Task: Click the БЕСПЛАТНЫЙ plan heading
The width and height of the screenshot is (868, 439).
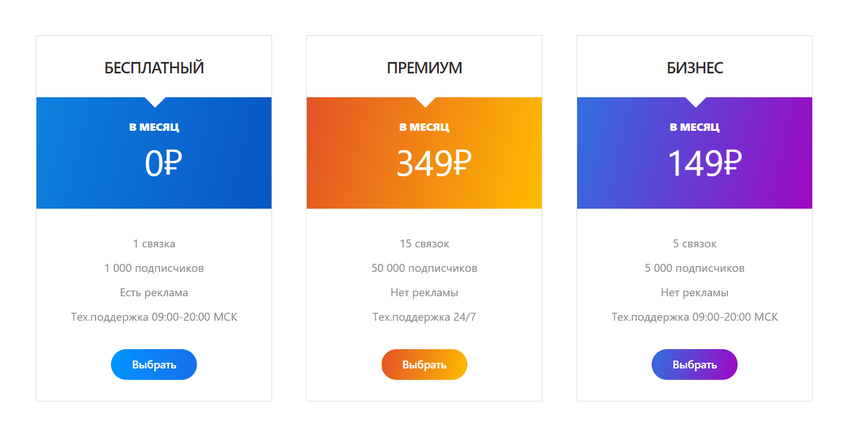Action: click(154, 68)
